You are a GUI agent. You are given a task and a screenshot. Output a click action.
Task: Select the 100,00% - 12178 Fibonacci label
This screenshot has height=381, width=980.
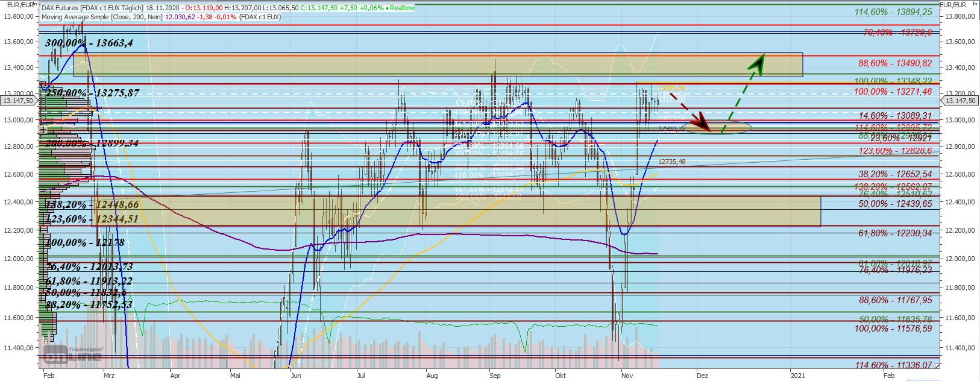(x=85, y=242)
